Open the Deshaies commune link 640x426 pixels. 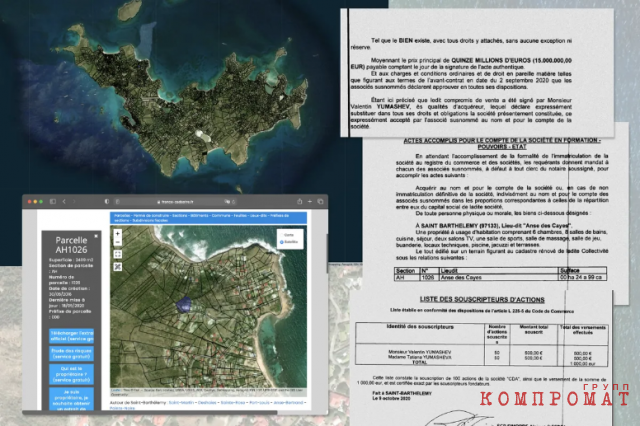coord(207,402)
